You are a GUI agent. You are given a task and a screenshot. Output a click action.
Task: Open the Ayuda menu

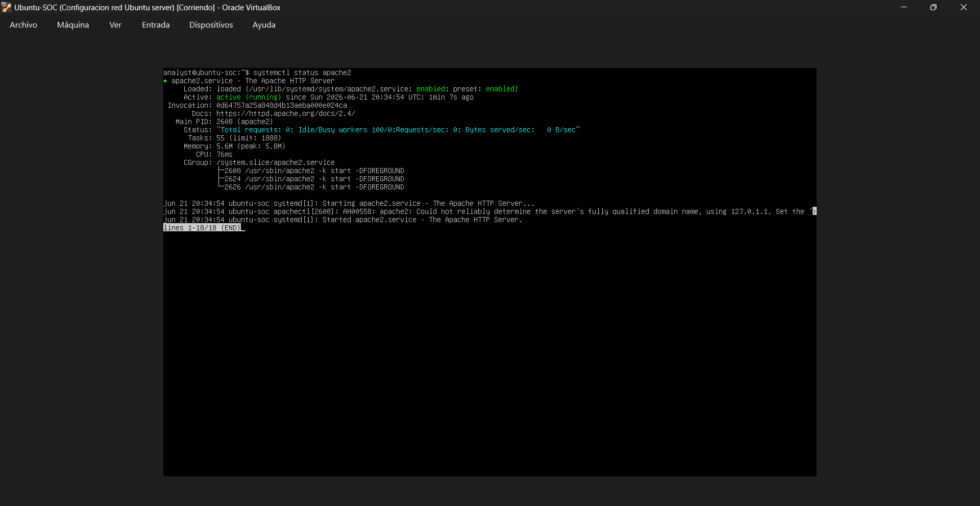[264, 25]
